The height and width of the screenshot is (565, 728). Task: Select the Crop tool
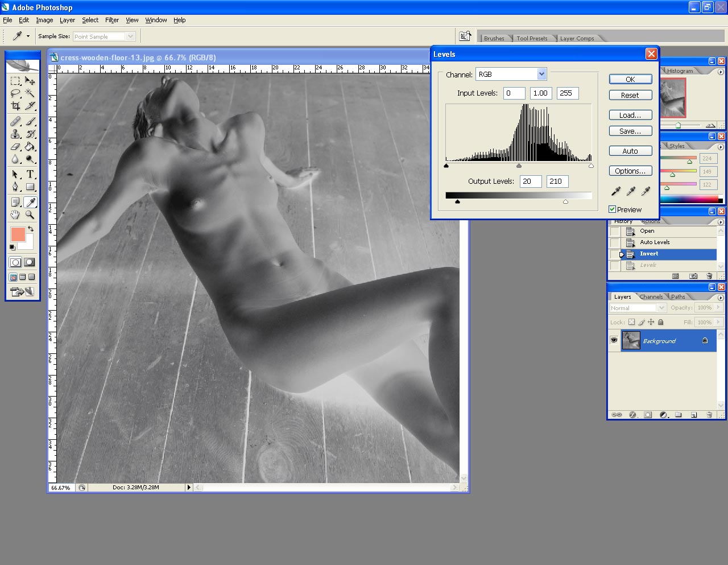15,106
